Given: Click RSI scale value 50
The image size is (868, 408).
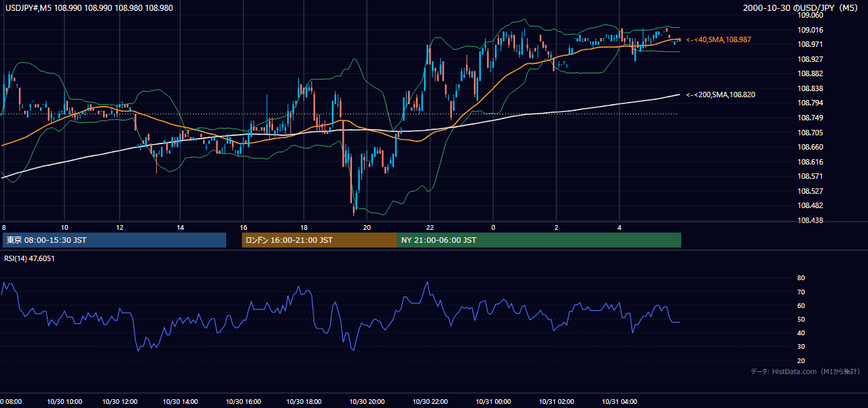Looking at the screenshot, I should [801, 319].
